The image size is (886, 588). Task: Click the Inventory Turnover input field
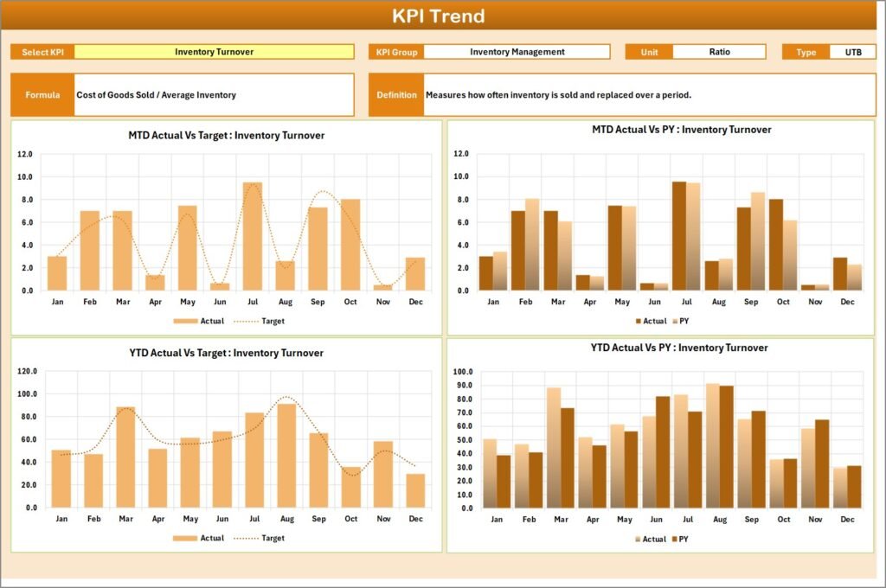click(x=215, y=51)
